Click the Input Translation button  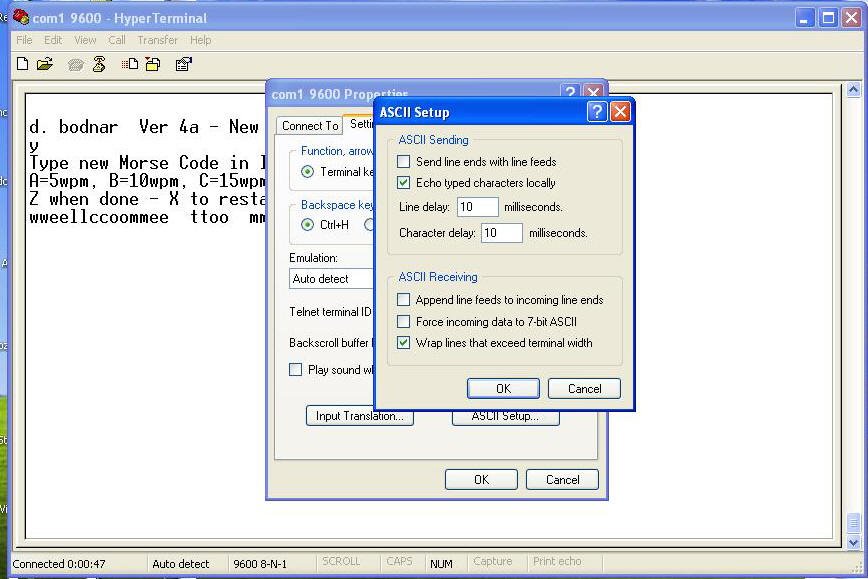pyautogui.click(x=359, y=416)
